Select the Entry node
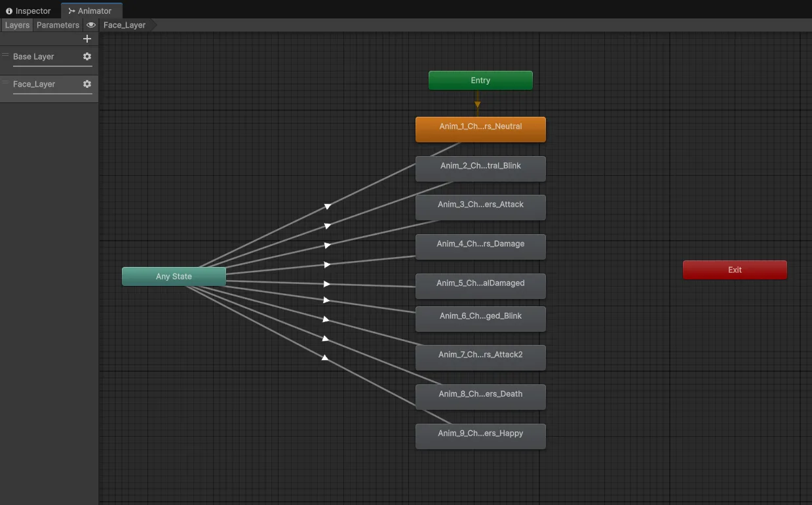This screenshot has width=812, height=505. click(x=480, y=80)
